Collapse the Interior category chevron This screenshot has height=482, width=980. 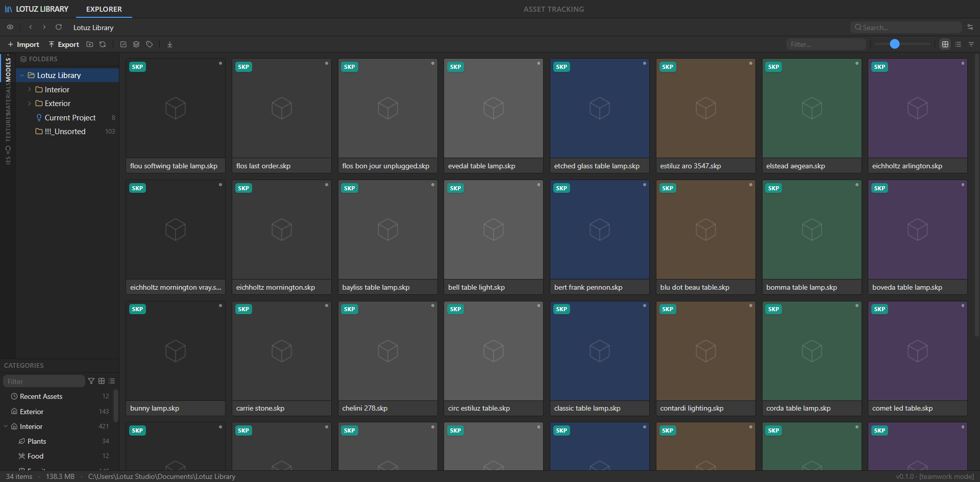[x=6, y=426]
